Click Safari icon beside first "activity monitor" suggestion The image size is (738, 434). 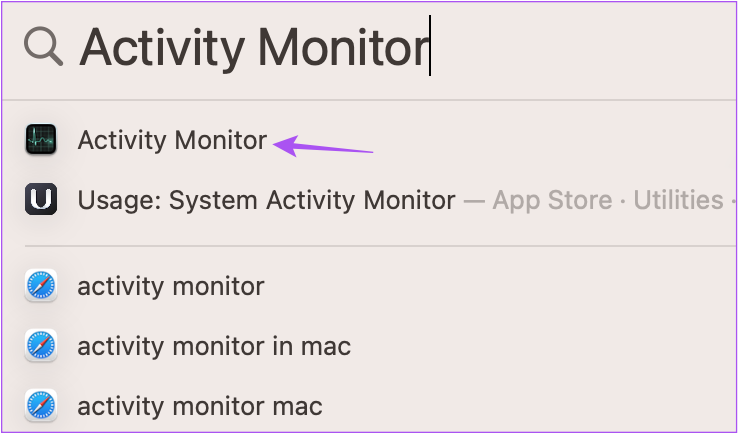click(43, 287)
